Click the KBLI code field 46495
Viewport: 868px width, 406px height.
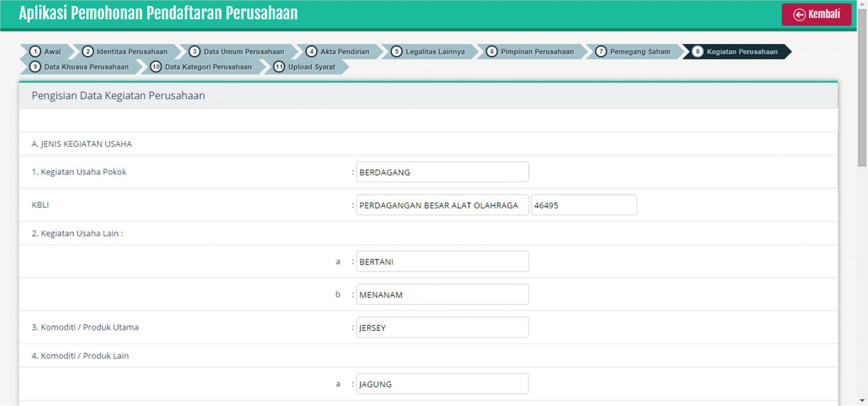[583, 205]
